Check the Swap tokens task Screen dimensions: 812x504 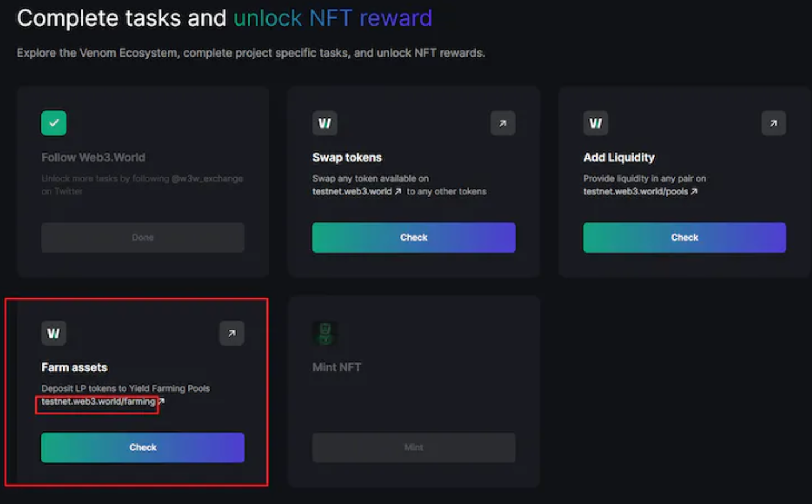pos(413,237)
